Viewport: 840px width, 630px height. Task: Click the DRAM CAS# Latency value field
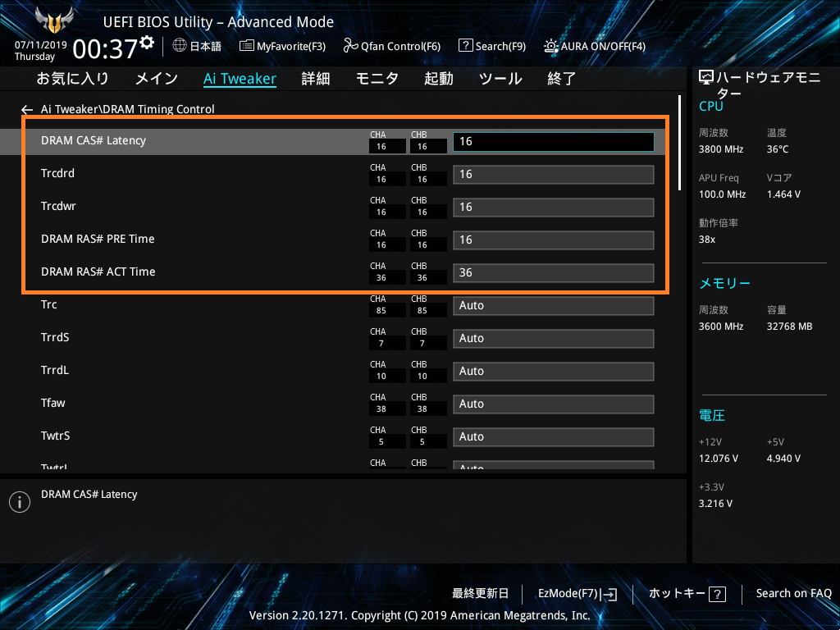pyautogui.click(x=554, y=141)
